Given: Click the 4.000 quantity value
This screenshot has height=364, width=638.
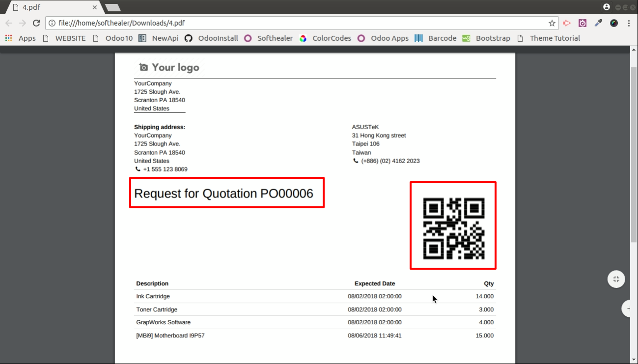Looking at the screenshot, I should [486, 323].
